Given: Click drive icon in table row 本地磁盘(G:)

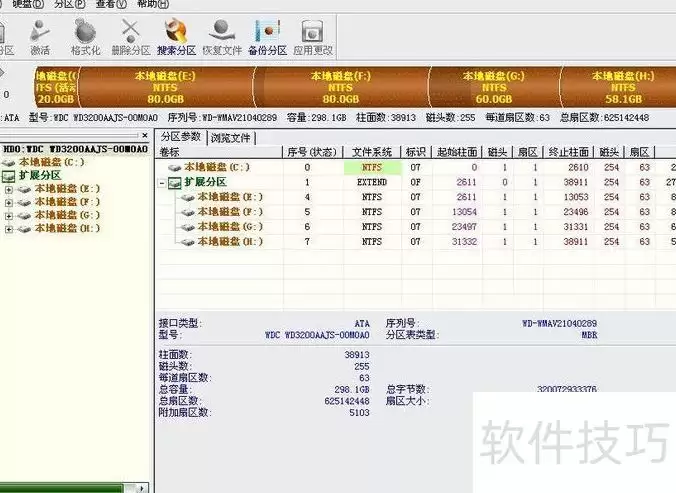Looking at the screenshot, I should pos(188,228).
